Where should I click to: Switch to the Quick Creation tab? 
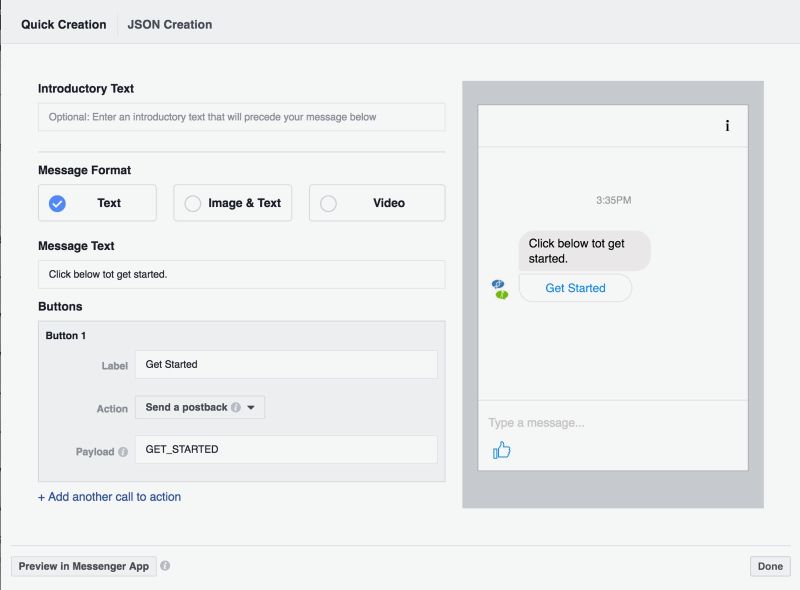64,23
